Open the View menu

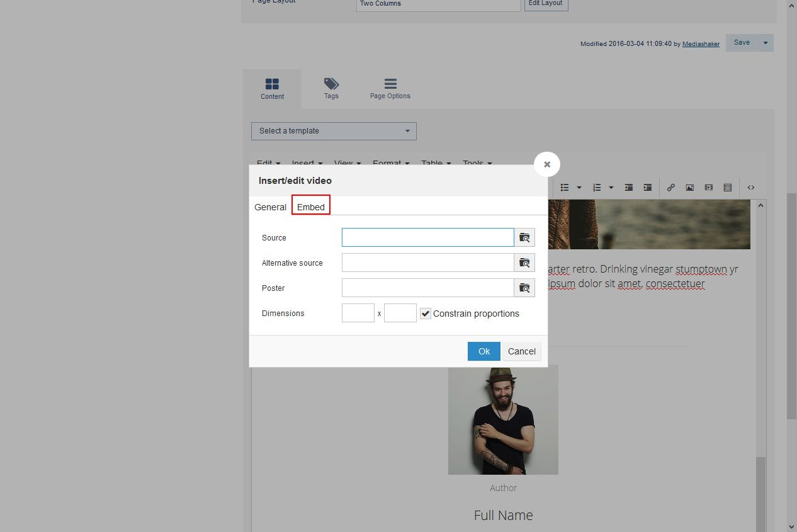[348, 162]
